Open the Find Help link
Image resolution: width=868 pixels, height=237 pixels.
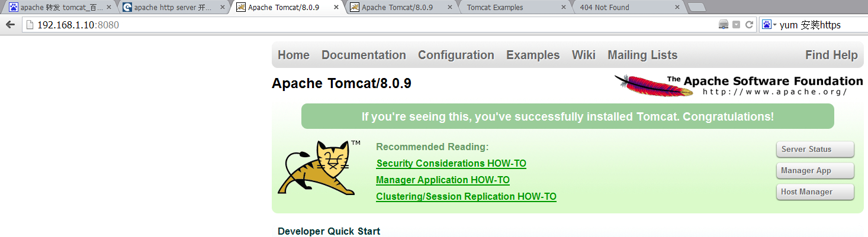click(x=831, y=55)
